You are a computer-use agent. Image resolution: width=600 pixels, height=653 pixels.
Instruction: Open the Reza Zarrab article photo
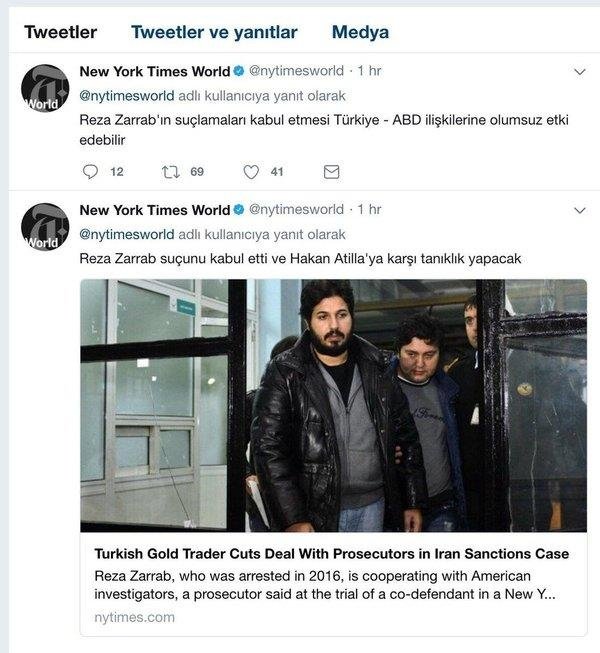(x=334, y=406)
